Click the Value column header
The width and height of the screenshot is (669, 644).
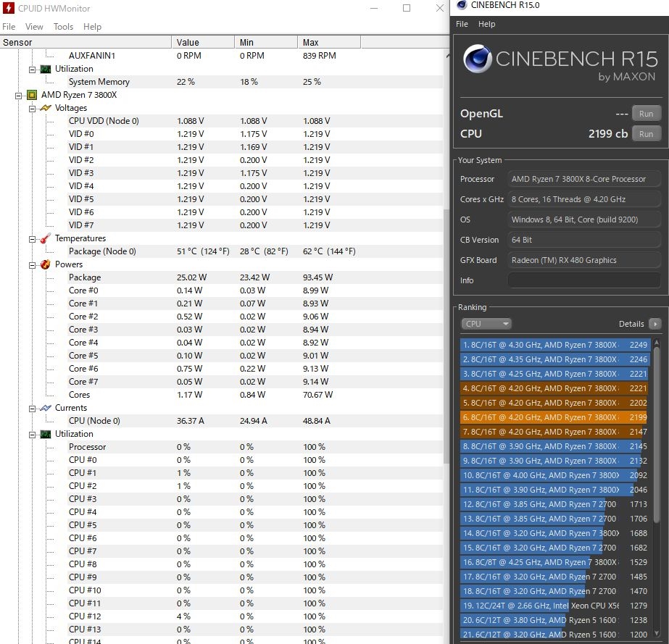coord(203,42)
